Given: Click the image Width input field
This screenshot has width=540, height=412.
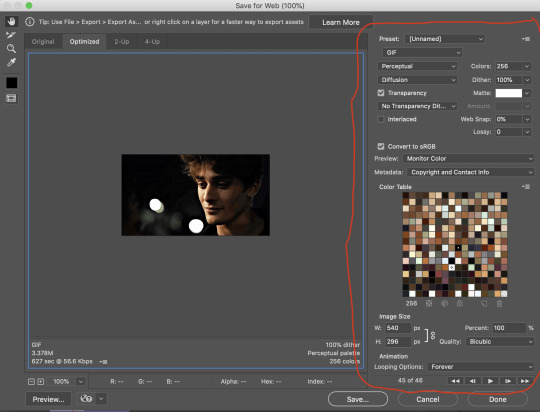Looking at the screenshot, I should pyautogui.click(x=398, y=328).
